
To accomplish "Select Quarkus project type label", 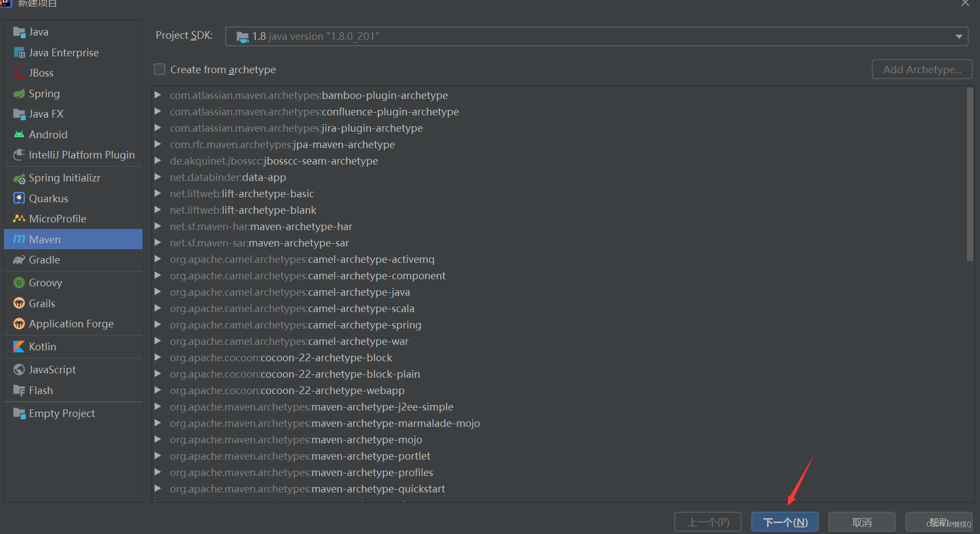I will [x=49, y=198].
